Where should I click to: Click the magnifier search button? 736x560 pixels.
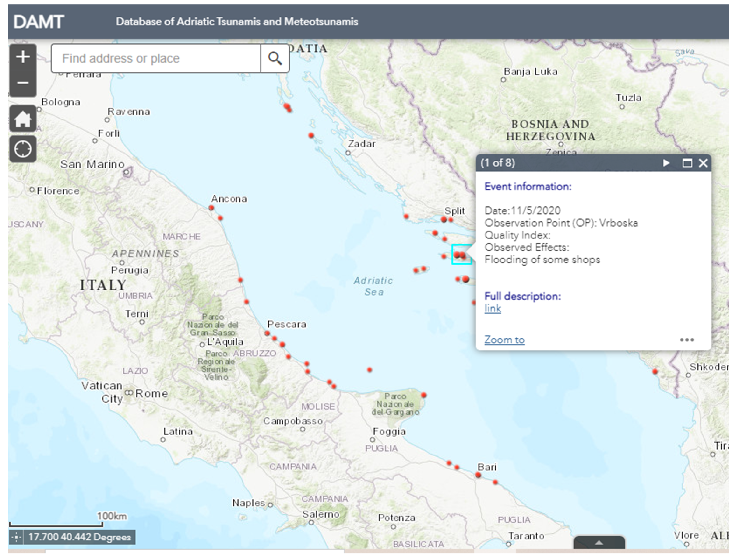(275, 59)
